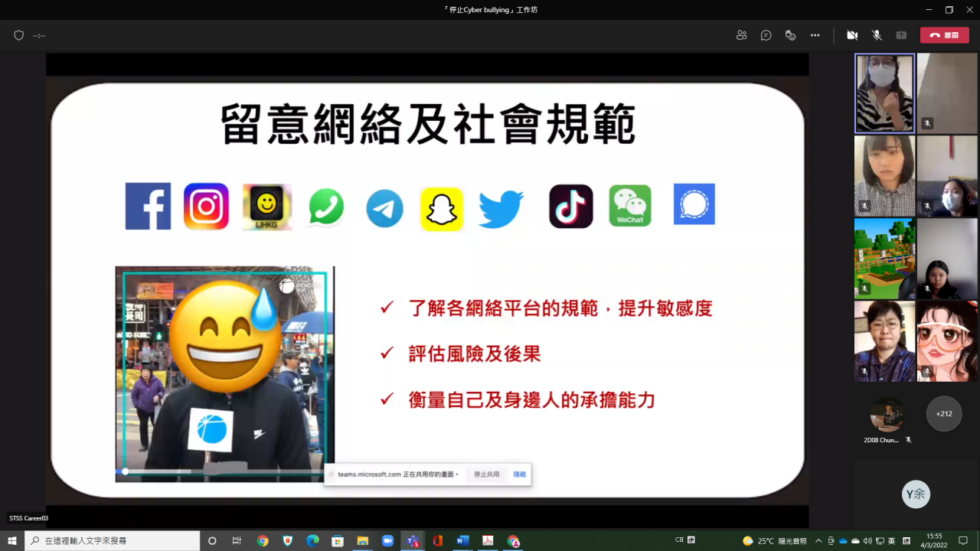Open the +212 more participants overflow

(944, 413)
